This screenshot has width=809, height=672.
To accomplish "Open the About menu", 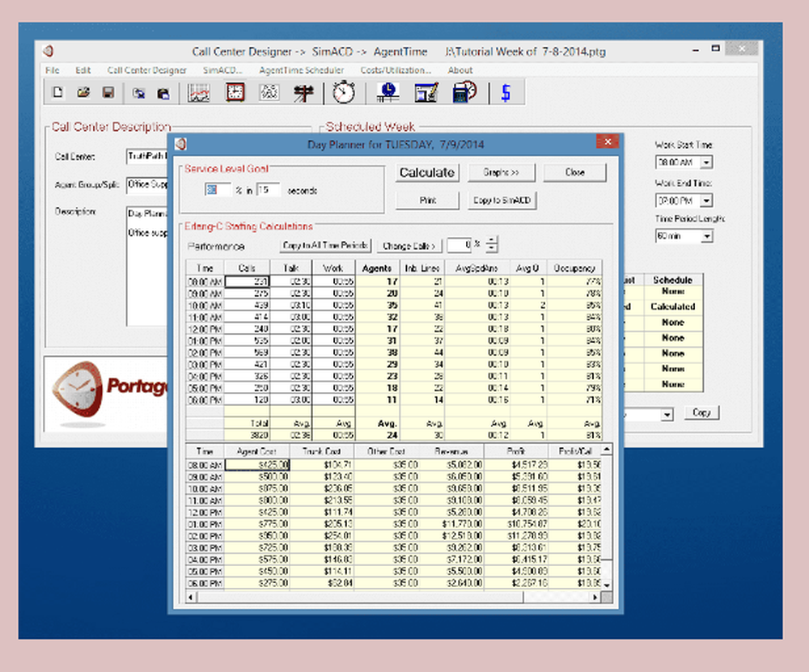I will tap(460, 70).
